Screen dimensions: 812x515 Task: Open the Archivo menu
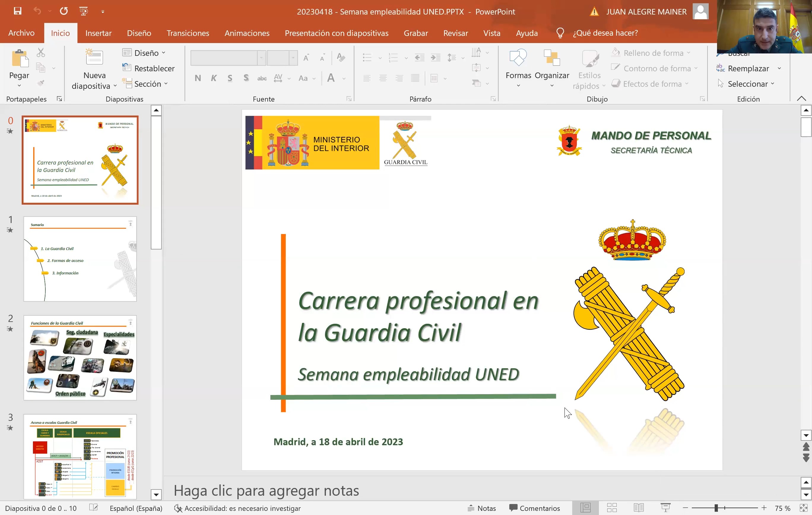pos(21,33)
